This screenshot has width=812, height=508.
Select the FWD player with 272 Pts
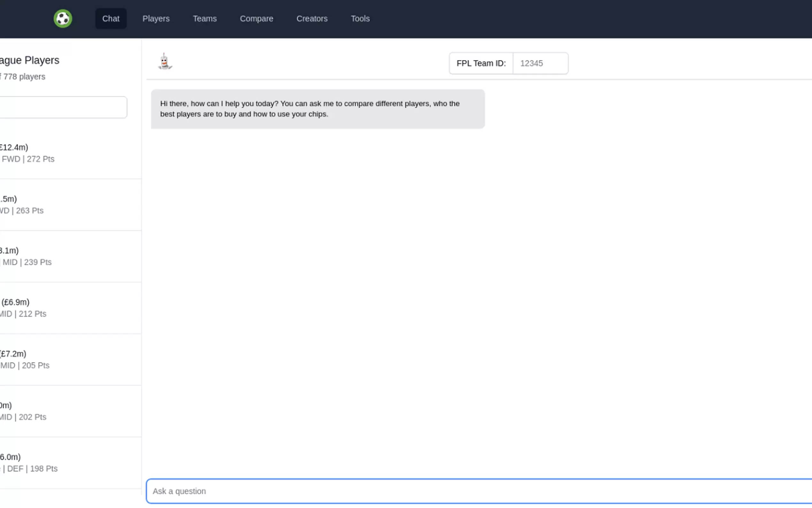click(x=51, y=153)
